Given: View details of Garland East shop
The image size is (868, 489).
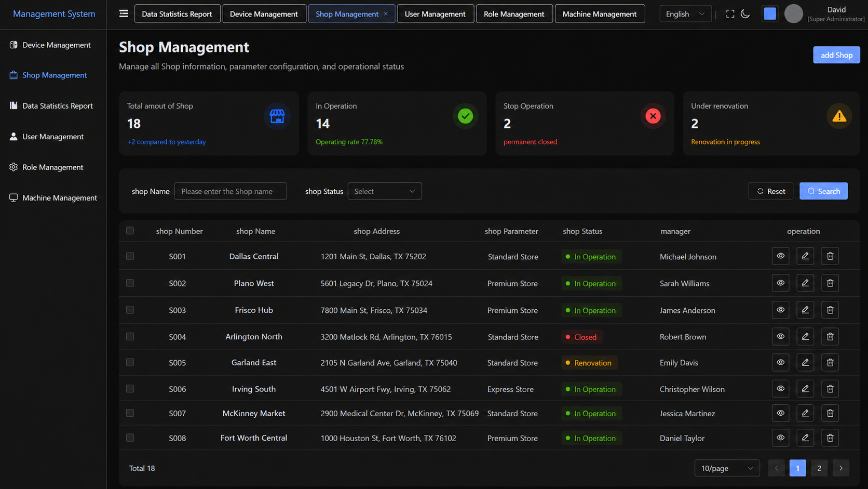Looking at the screenshot, I should pos(780,363).
